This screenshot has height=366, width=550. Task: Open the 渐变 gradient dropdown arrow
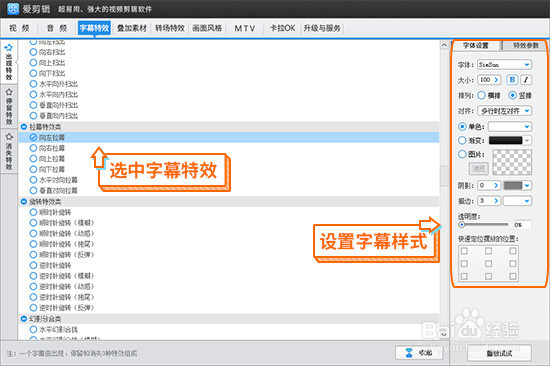[x=527, y=140]
